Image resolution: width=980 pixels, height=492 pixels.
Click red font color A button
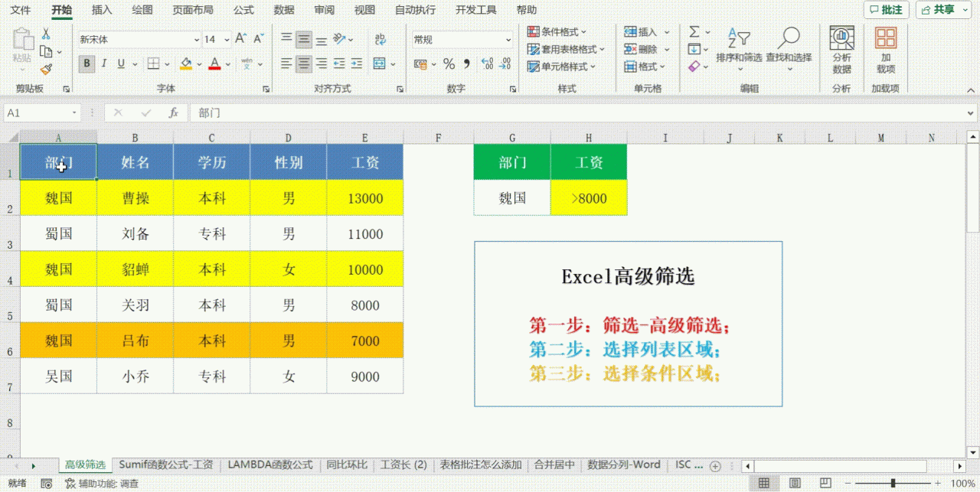click(214, 64)
